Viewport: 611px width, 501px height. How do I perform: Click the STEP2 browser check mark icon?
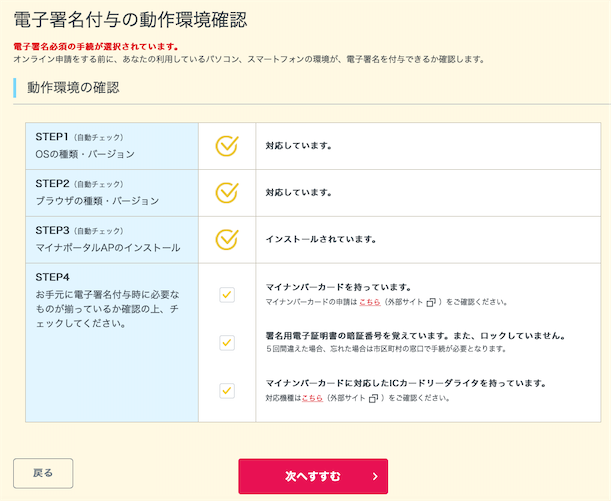[x=227, y=192]
